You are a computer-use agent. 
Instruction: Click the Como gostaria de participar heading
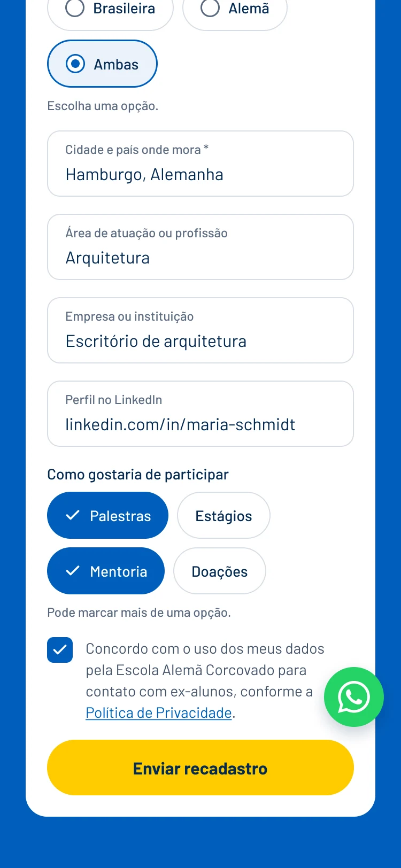coord(138,475)
